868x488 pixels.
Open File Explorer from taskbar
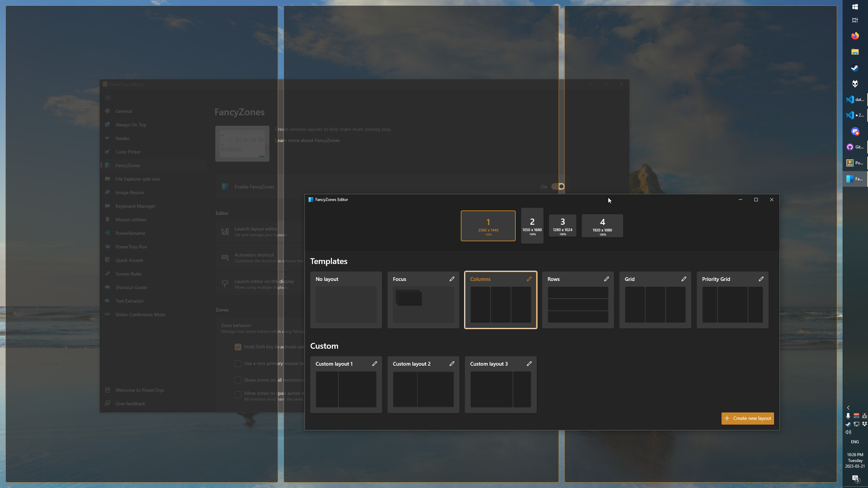(855, 52)
